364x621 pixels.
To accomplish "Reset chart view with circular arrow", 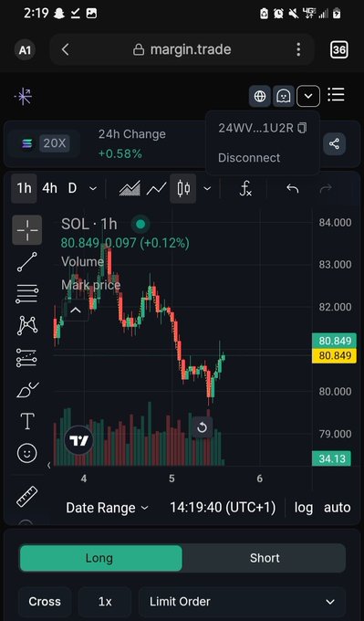I will coord(202,427).
